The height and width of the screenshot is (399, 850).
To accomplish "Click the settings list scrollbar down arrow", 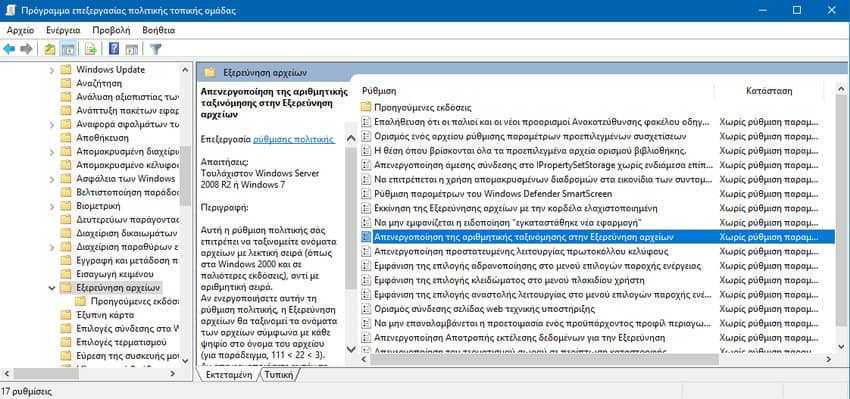I will coord(841,346).
